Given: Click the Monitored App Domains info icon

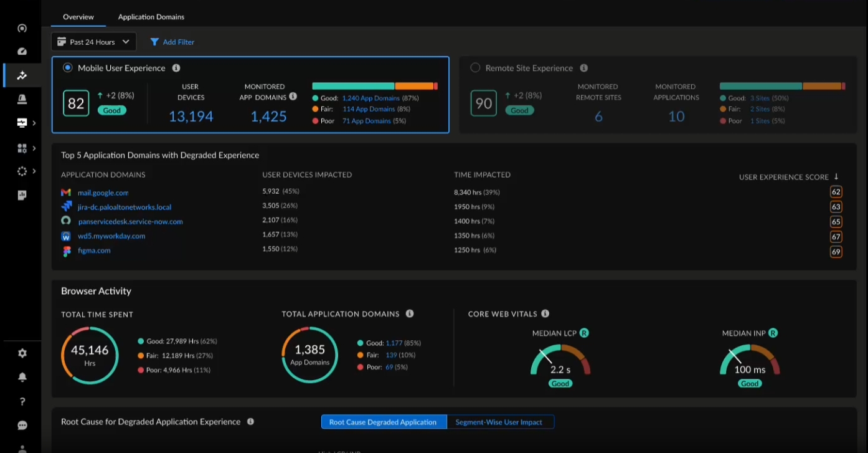Looking at the screenshot, I should (293, 97).
